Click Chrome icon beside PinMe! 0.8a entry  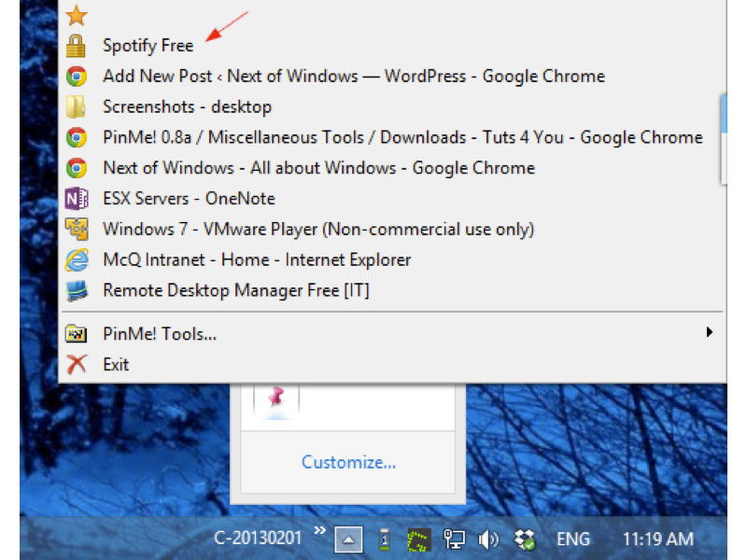[77, 137]
